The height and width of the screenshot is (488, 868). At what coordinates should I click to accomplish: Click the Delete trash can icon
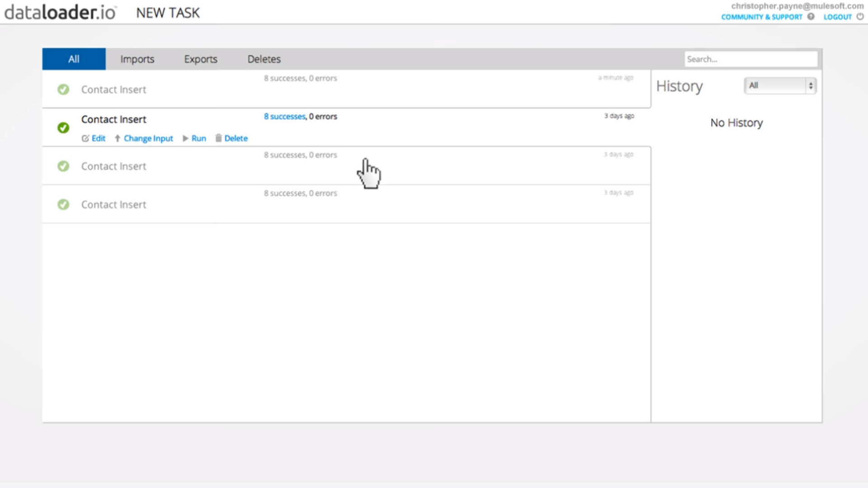218,138
